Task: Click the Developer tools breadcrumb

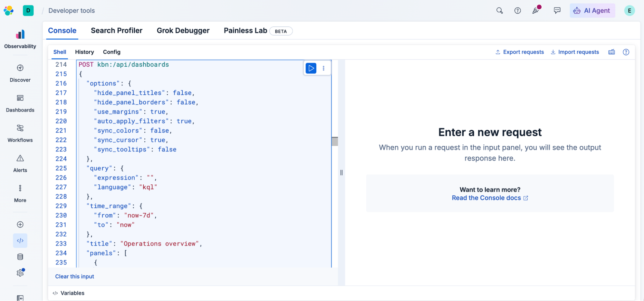Action: (72, 11)
